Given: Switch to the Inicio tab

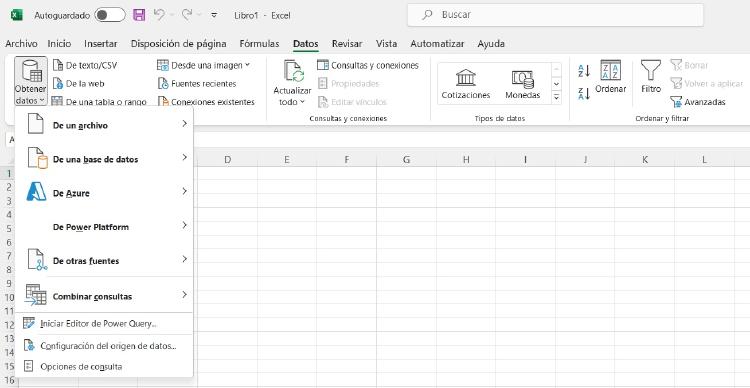Looking at the screenshot, I should tap(59, 44).
